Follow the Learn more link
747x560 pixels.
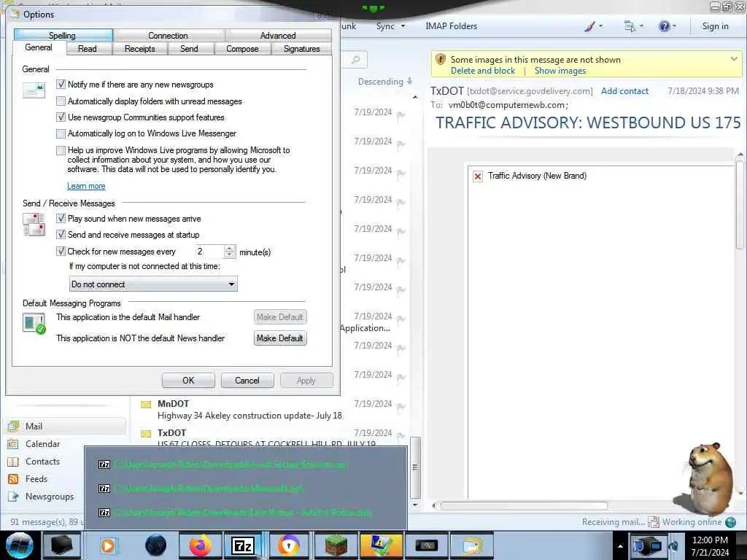coord(86,186)
